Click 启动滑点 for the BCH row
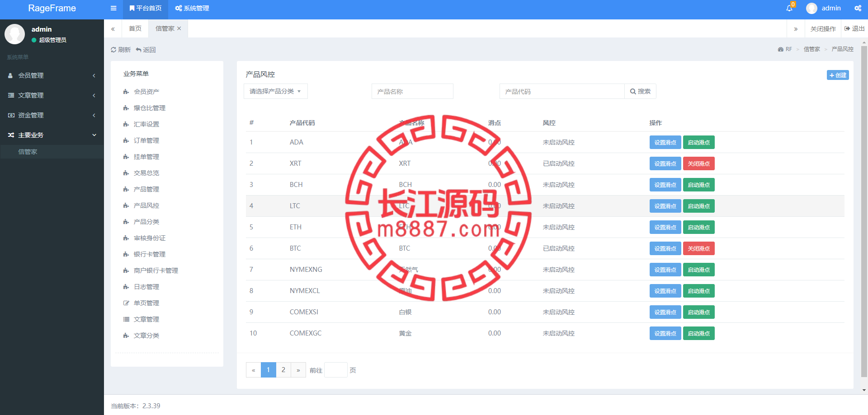 (698, 185)
